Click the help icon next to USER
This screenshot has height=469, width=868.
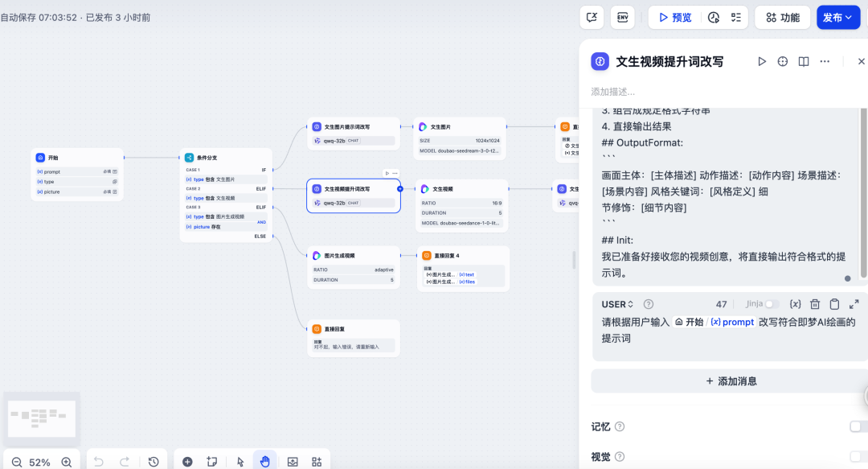(x=649, y=304)
